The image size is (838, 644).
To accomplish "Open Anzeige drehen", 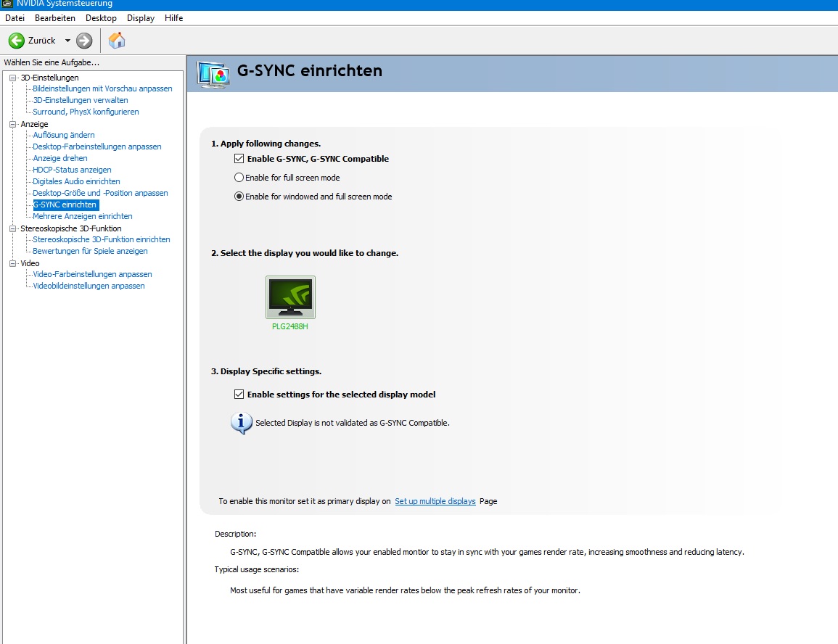I will [59, 158].
